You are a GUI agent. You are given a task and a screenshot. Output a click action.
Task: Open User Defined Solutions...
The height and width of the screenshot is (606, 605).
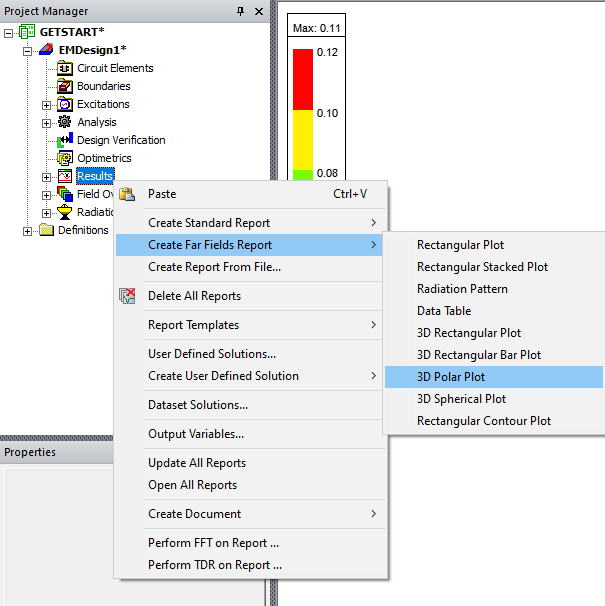pyautogui.click(x=251, y=354)
